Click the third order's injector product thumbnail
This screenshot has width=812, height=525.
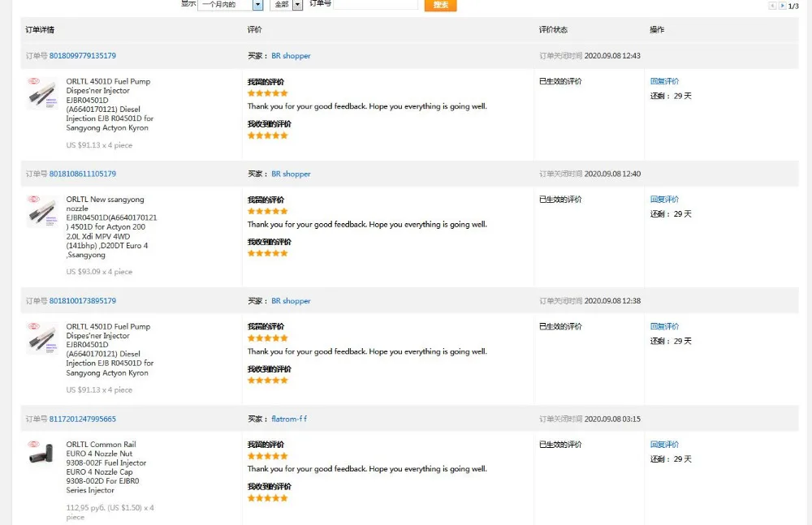pyautogui.click(x=41, y=338)
